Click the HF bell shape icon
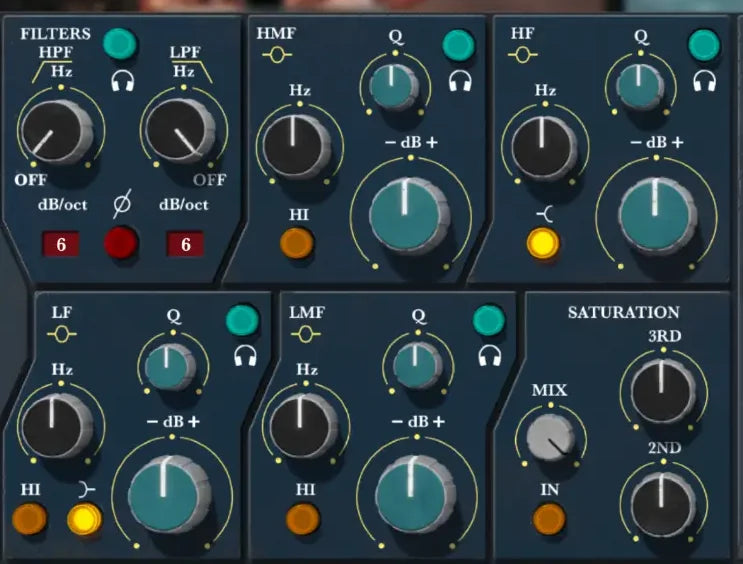The width and height of the screenshot is (743, 564). pyautogui.click(x=522, y=55)
